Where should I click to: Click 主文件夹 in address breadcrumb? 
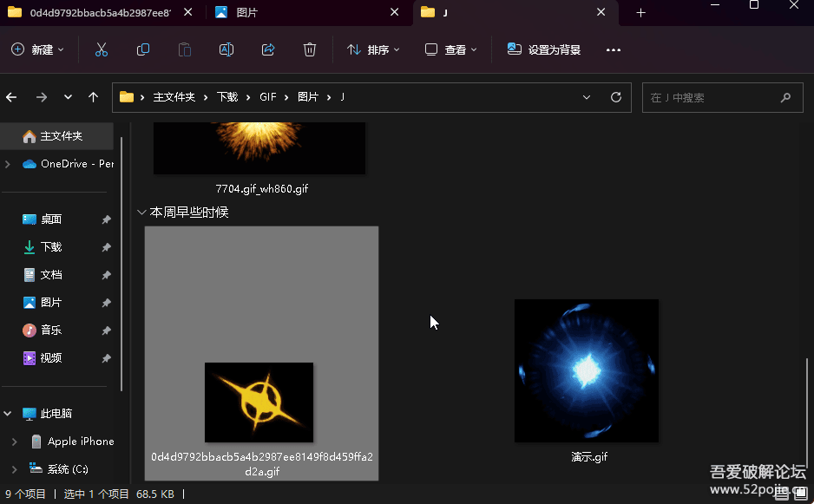pos(174,97)
